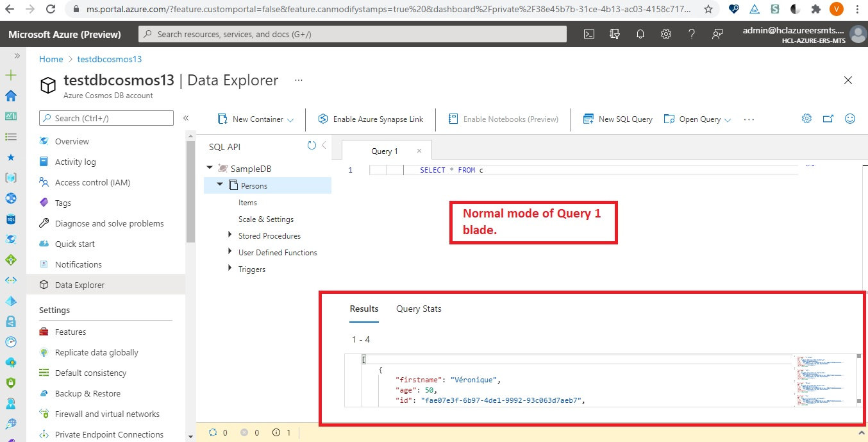Viewport: 868px width, 442px height.
Task: Click the Help question mark icon
Action: [x=691, y=33]
